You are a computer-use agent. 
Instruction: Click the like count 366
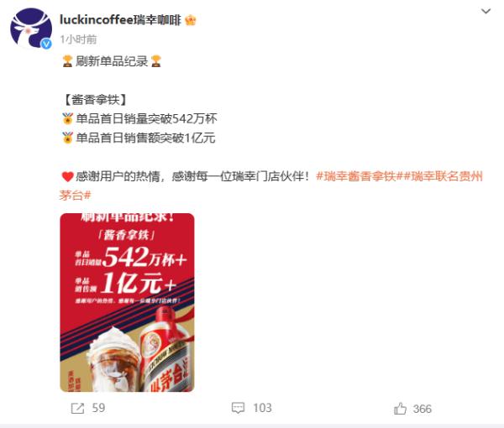point(422,409)
